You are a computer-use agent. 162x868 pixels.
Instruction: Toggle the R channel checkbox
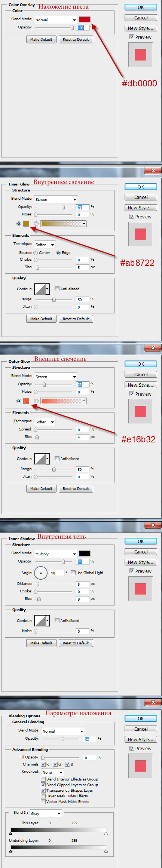(x=43, y=764)
